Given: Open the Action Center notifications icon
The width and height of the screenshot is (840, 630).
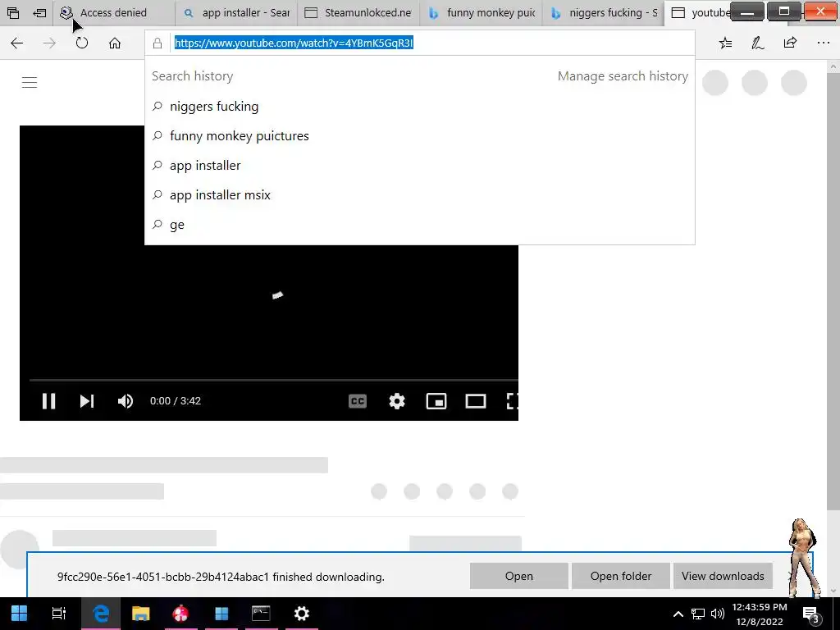Looking at the screenshot, I should pos(811,614).
